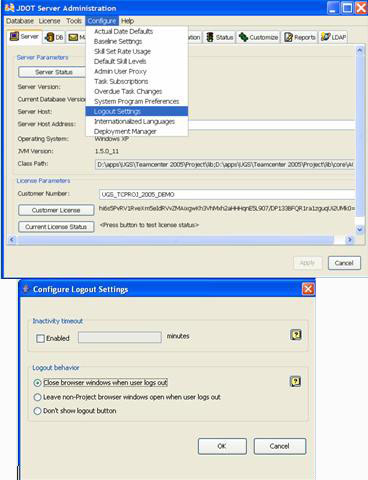The image size is (368, 480).
Task: Switch to the DB tab
Action: coord(54,37)
